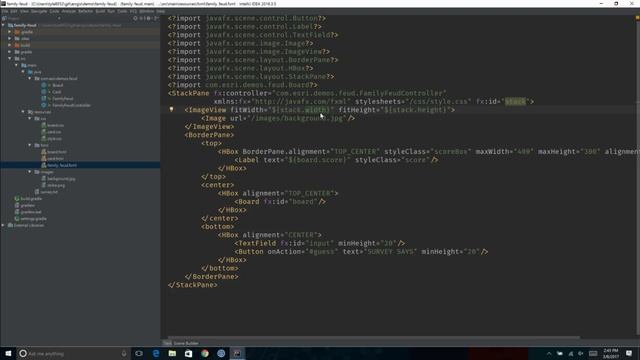Open the Board class in the project tree
640x360 pixels.
pos(57,85)
